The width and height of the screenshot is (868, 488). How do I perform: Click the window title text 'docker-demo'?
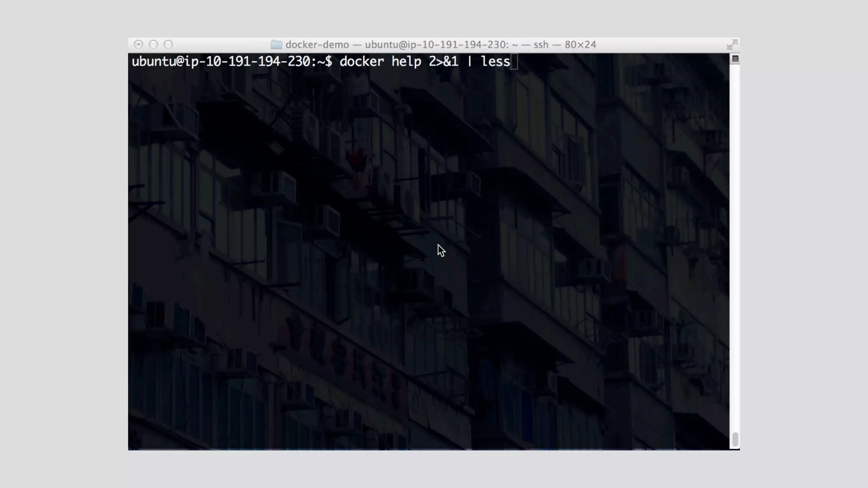coord(317,44)
